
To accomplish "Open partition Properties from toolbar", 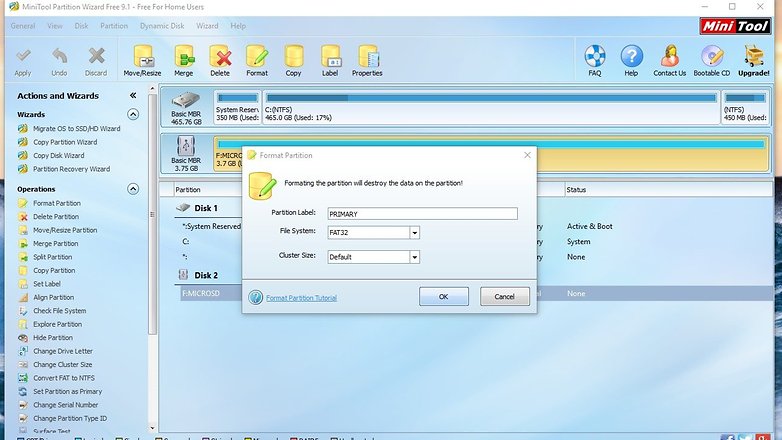I will point(367,56).
